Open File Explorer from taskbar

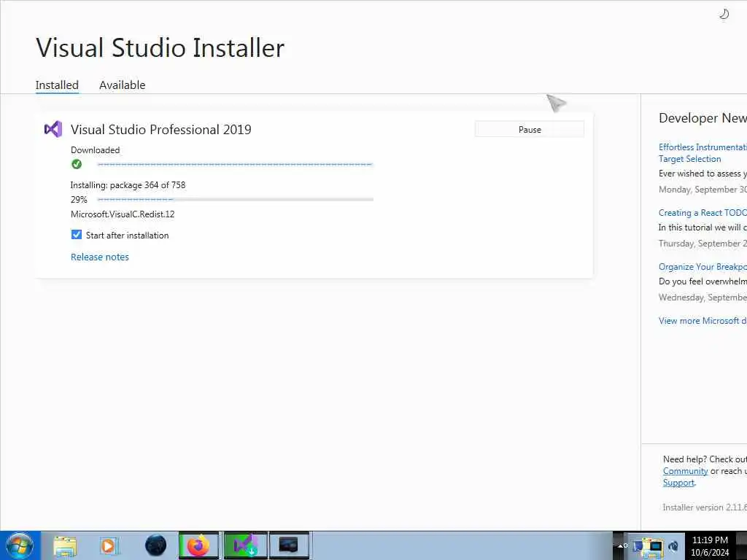point(65,545)
